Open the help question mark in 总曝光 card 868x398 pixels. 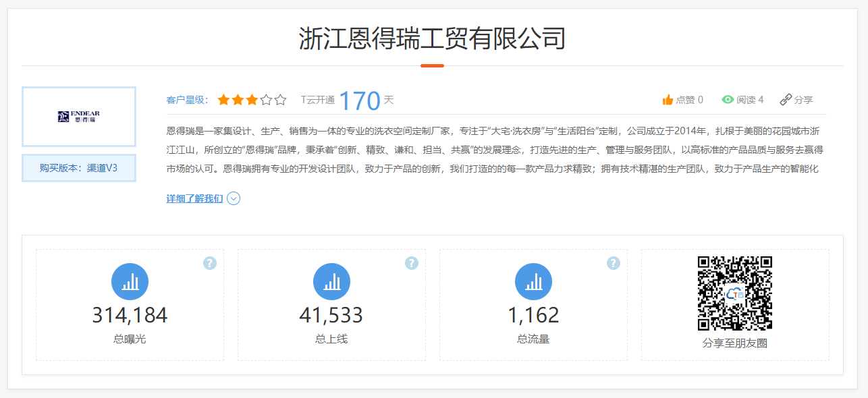pos(210,263)
